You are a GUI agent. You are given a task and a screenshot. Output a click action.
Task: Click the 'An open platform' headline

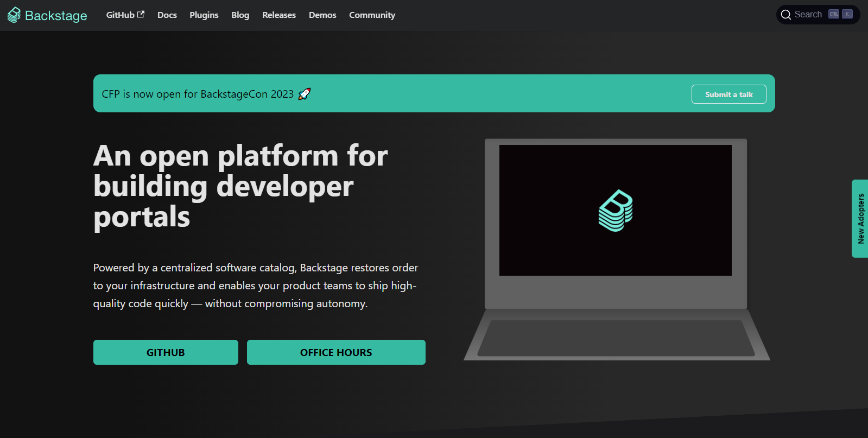pos(240,186)
